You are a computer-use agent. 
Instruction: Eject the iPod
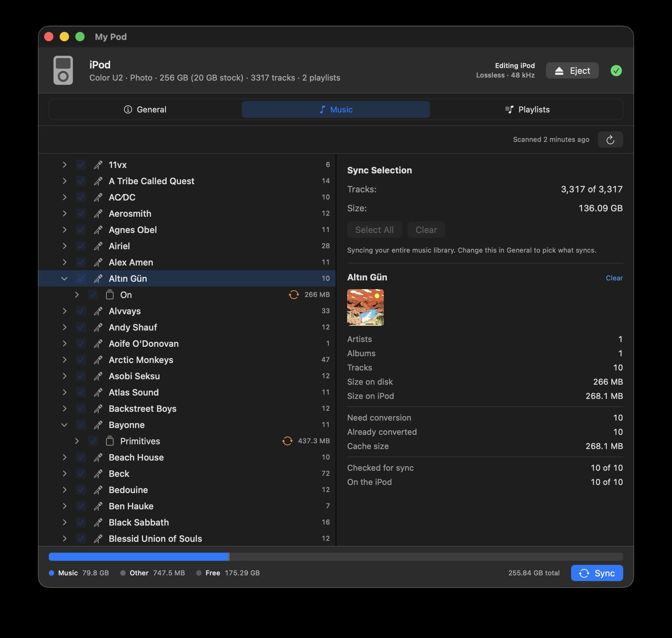coord(572,71)
